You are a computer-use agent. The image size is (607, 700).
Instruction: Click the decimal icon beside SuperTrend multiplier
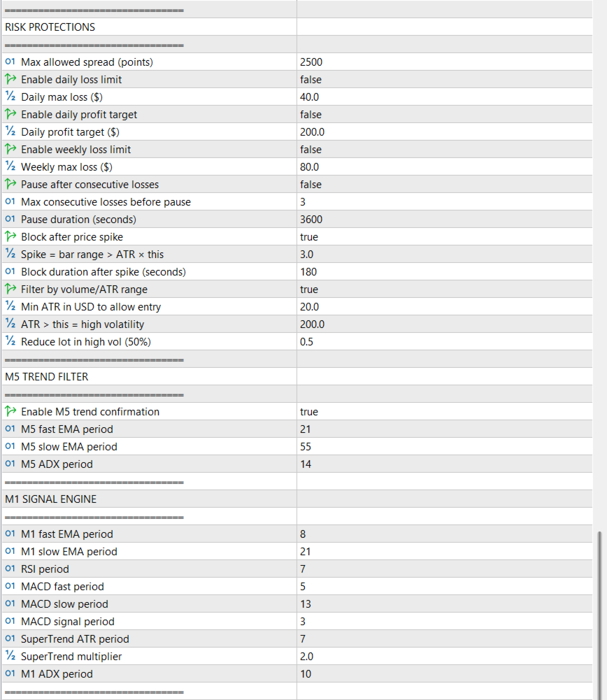pyautogui.click(x=10, y=657)
